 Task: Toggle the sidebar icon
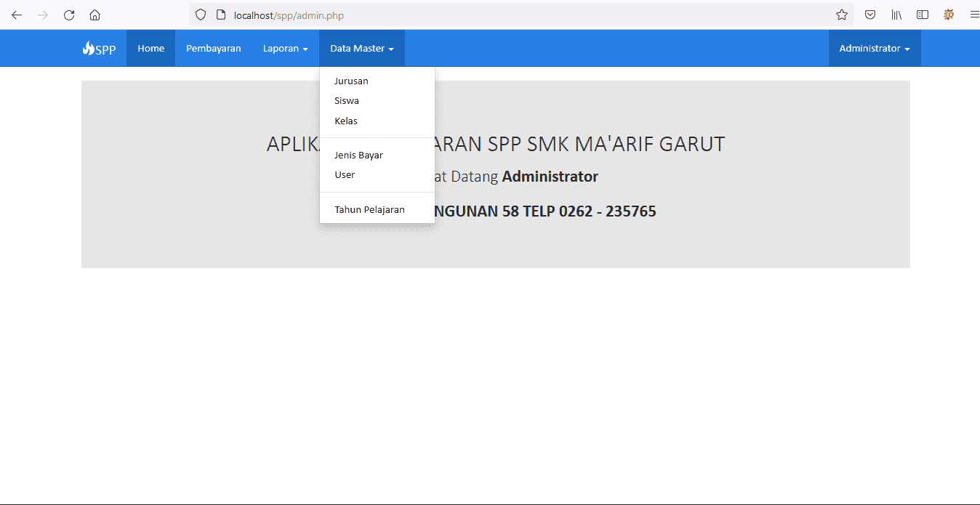click(x=922, y=15)
